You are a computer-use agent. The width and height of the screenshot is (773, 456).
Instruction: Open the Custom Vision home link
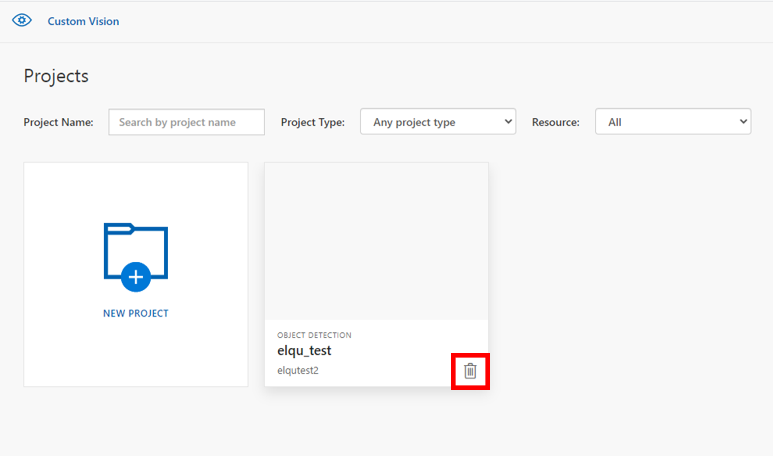83,21
